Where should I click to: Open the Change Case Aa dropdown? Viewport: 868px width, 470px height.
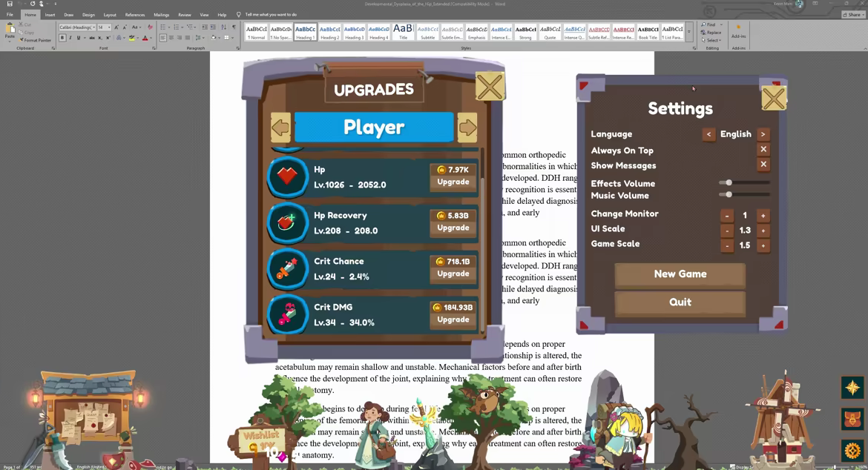137,27
